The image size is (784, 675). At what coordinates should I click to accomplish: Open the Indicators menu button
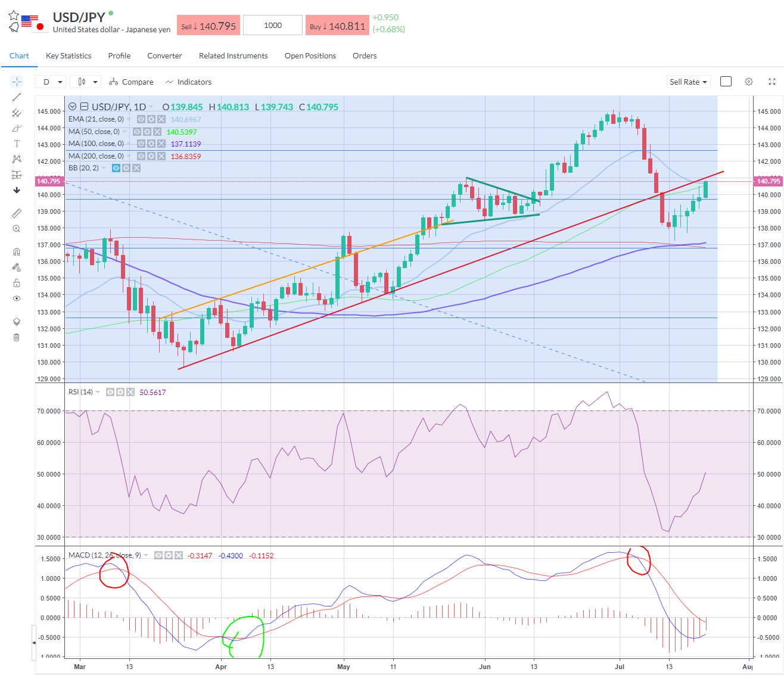pos(188,82)
